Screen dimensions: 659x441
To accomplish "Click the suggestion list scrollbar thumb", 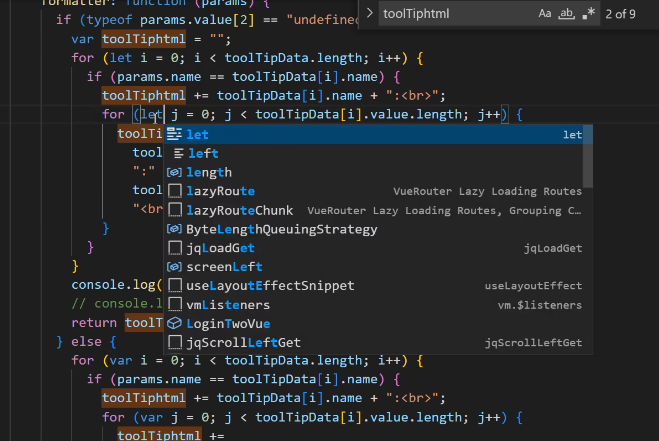I will point(588,156).
